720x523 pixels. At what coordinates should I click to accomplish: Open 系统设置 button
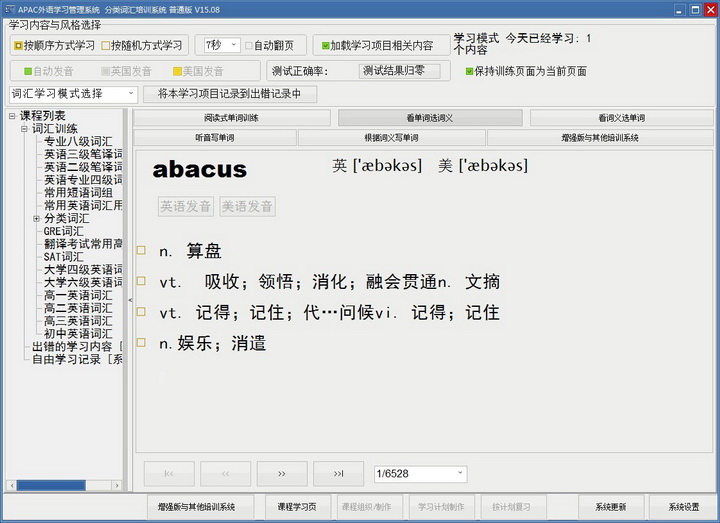click(x=683, y=507)
